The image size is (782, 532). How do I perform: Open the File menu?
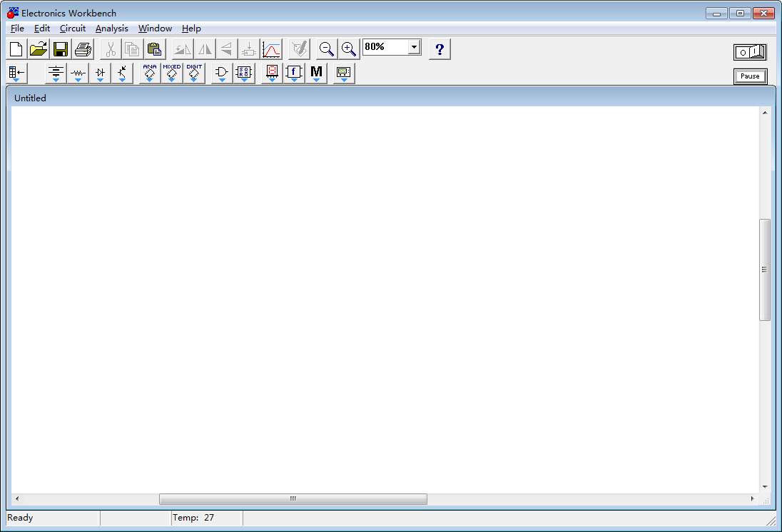(17, 29)
